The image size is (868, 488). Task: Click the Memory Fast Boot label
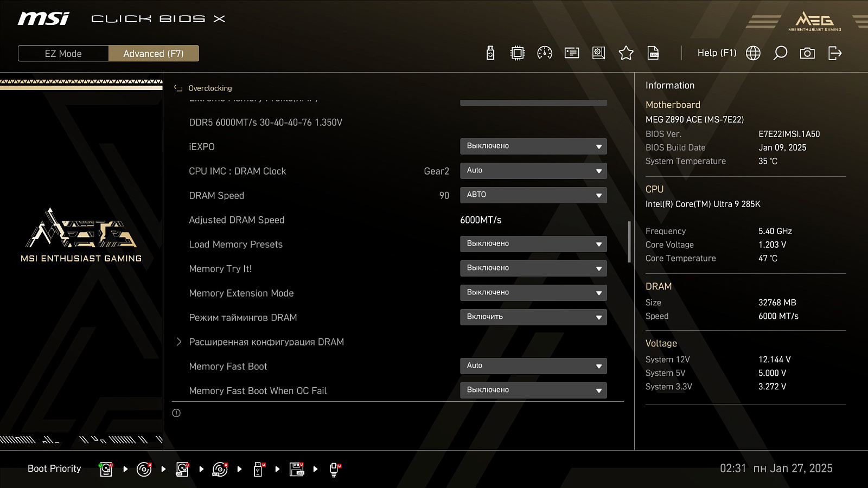[x=228, y=367]
